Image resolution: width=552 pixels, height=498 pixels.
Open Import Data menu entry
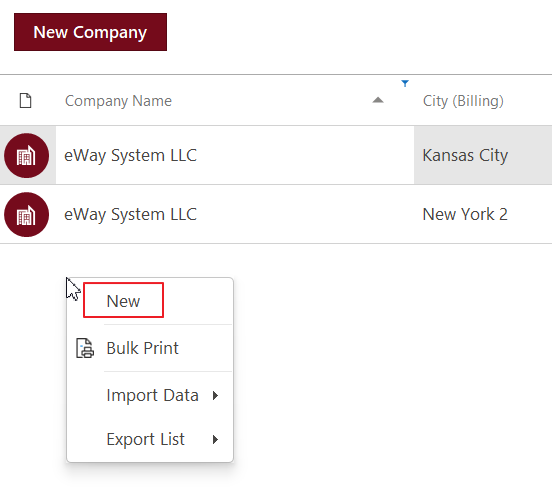tap(152, 395)
